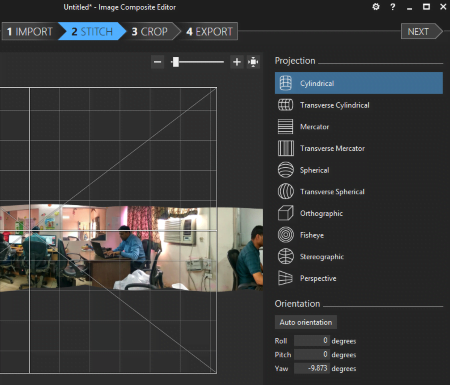This screenshot has width=450, height=385.
Task: Choose the Stereographic projection icon
Action: (286, 256)
